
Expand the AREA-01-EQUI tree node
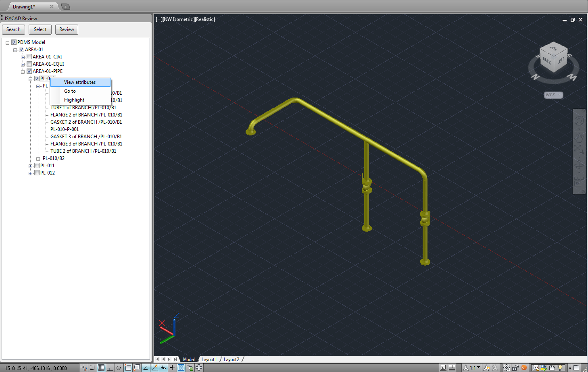click(x=23, y=64)
